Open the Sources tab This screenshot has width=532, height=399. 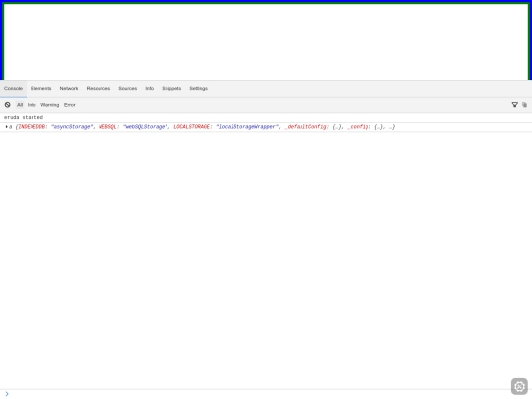127,89
